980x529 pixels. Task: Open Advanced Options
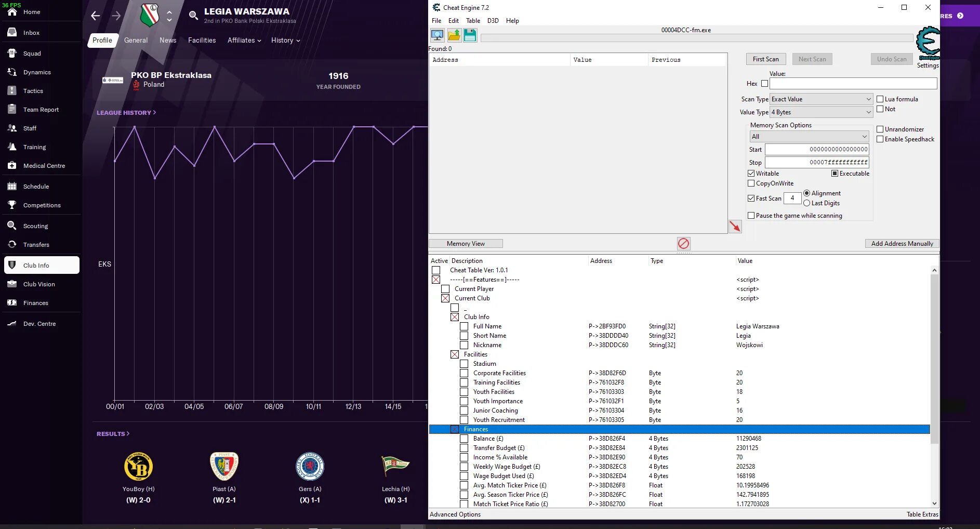455,514
